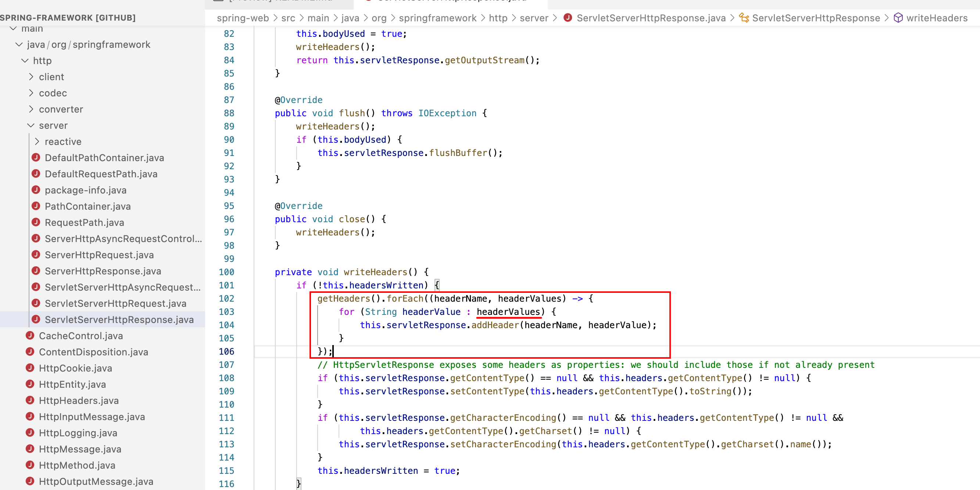Expand the client folder
This screenshot has height=490, width=980.
(x=31, y=77)
